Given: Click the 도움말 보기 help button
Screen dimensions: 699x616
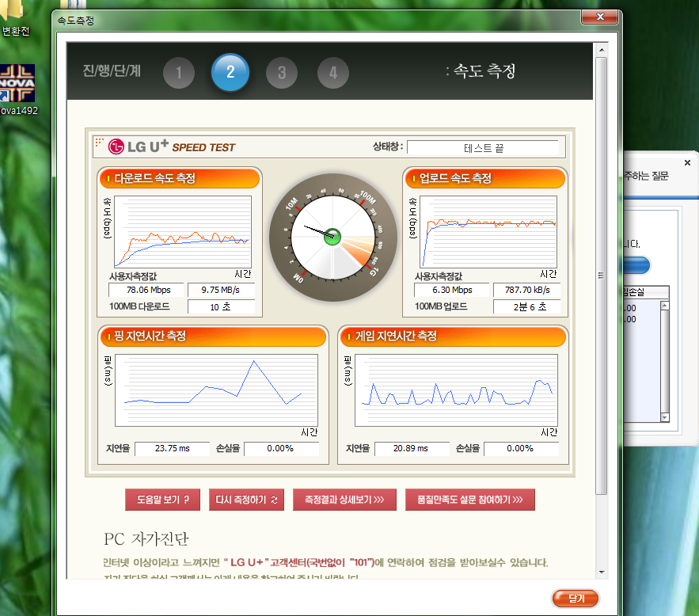Looking at the screenshot, I should pyautogui.click(x=162, y=500).
